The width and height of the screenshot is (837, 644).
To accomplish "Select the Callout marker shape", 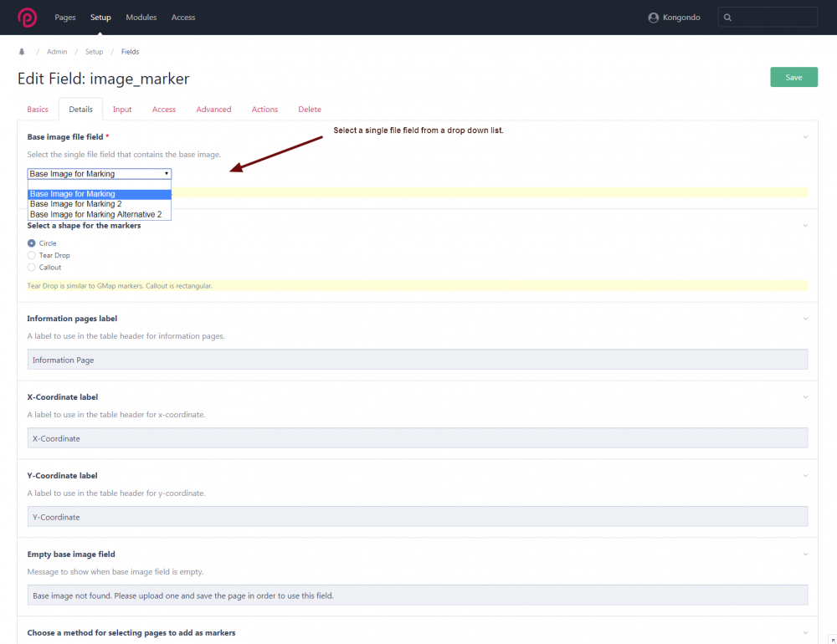I will [x=32, y=268].
